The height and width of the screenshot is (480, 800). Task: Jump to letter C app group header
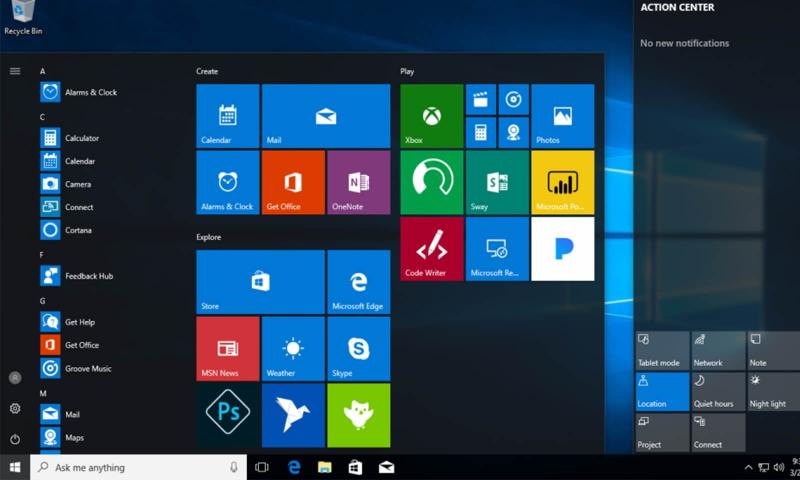click(42, 117)
